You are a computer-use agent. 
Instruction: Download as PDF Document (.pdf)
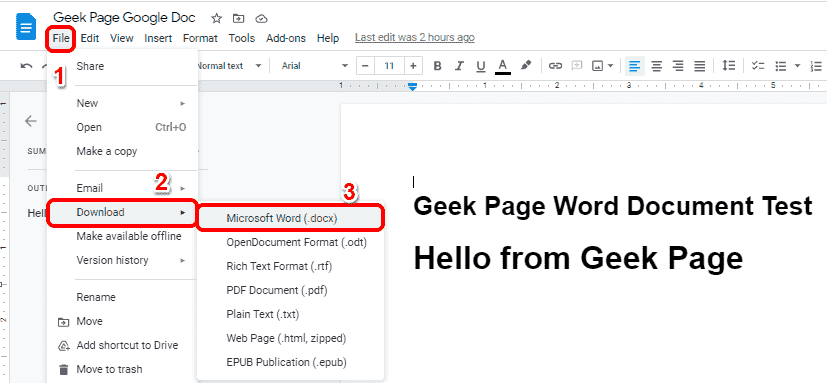pos(291,290)
